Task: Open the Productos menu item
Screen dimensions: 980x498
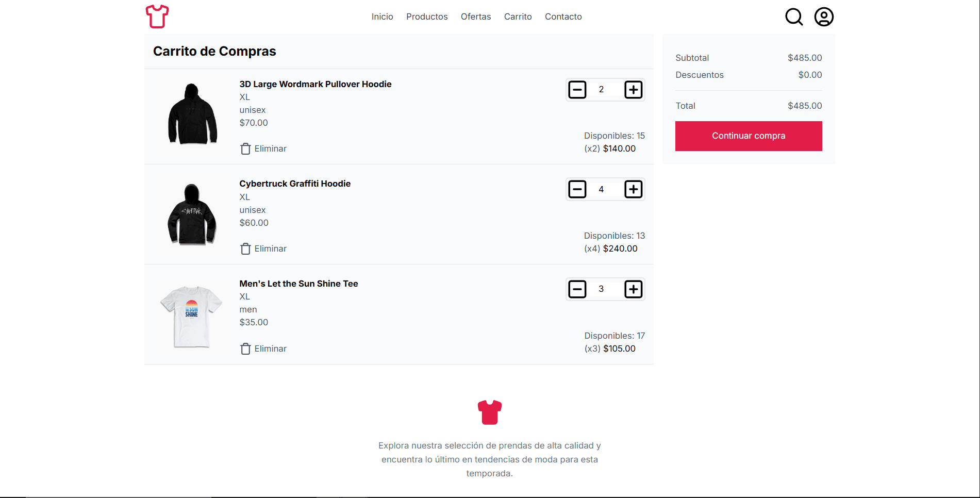Action: point(427,16)
